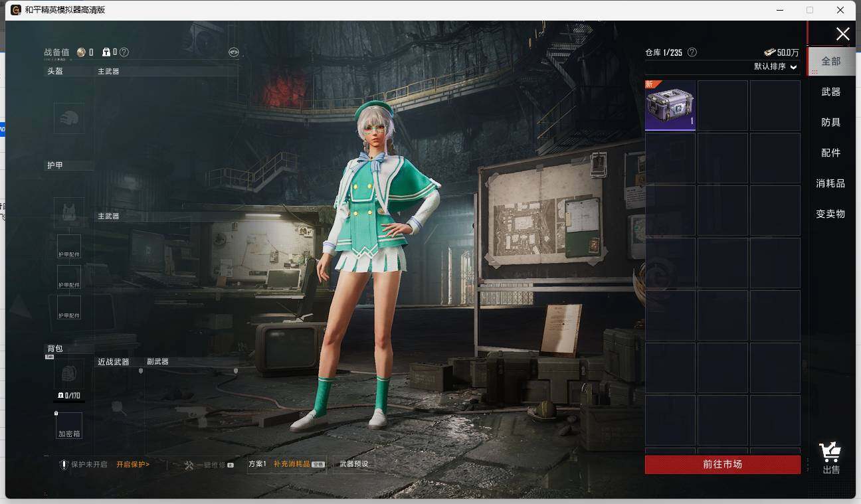Viewport: 861px width, 504px height.
Task: Click the help icon next to 战备值
Action: (x=124, y=52)
